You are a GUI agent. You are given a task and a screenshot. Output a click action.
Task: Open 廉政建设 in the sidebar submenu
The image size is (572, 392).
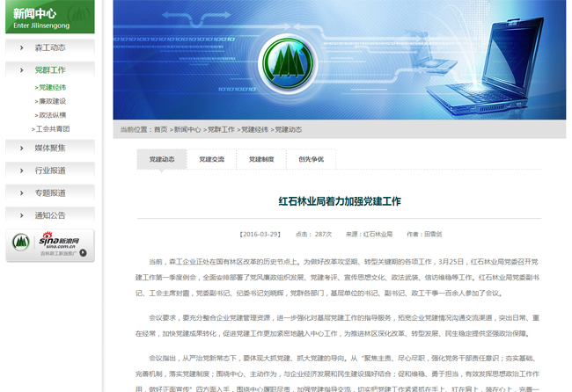[x=52, y=101]
